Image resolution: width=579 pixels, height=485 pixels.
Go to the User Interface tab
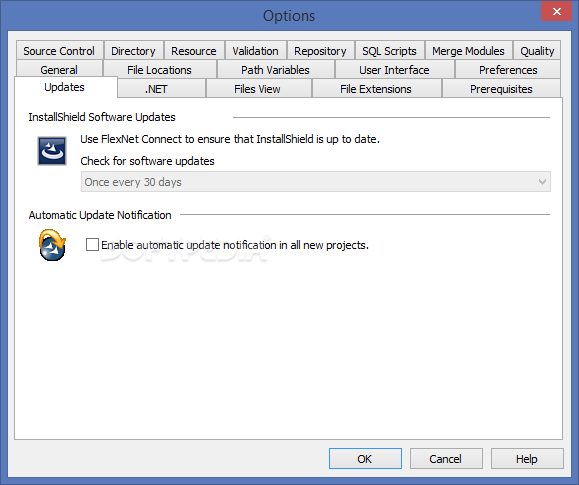pyautogui.click(x=394, y=69)
